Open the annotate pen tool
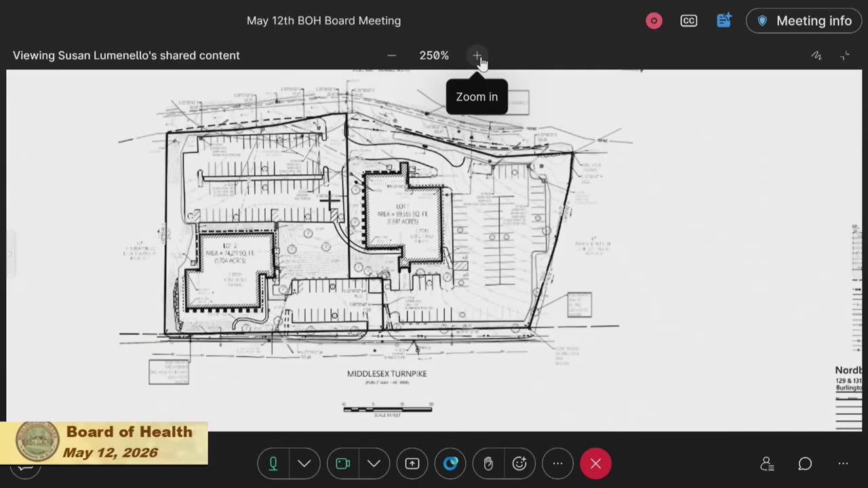 point(816,56)
